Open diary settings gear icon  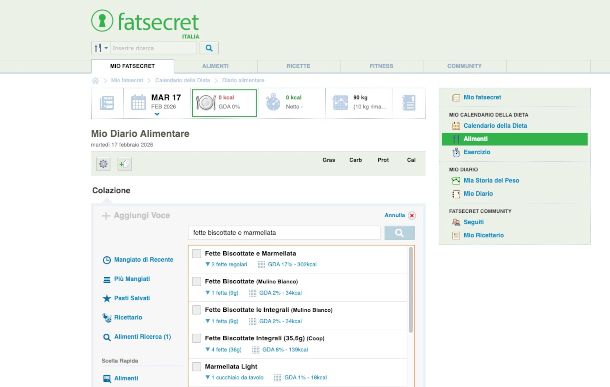103,164
